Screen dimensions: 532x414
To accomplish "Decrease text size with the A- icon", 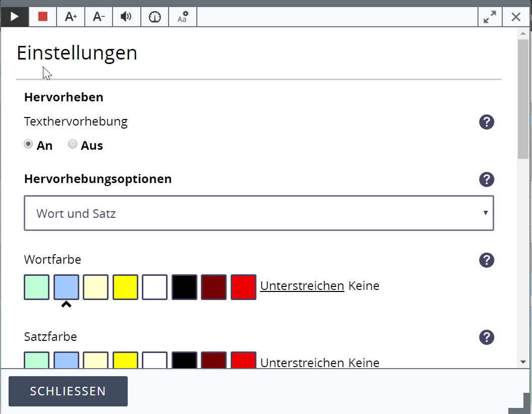I will click(99, 17).
